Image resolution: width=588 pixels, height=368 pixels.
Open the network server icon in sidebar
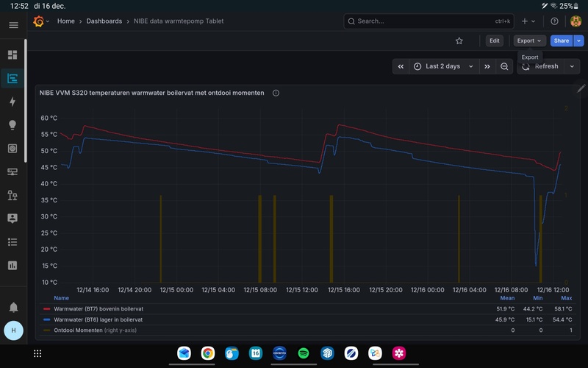12,171
